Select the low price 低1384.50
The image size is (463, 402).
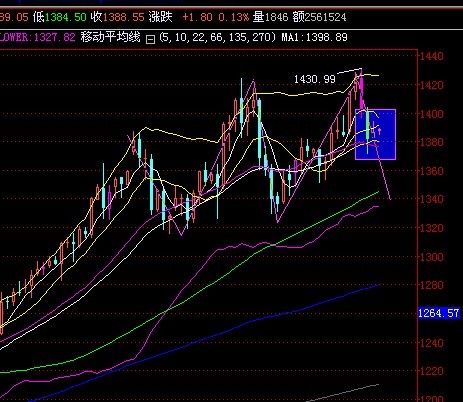(x=60, y=17)
